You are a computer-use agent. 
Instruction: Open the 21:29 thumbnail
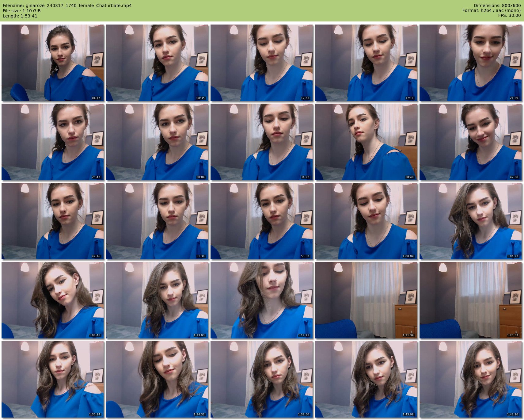471,63
